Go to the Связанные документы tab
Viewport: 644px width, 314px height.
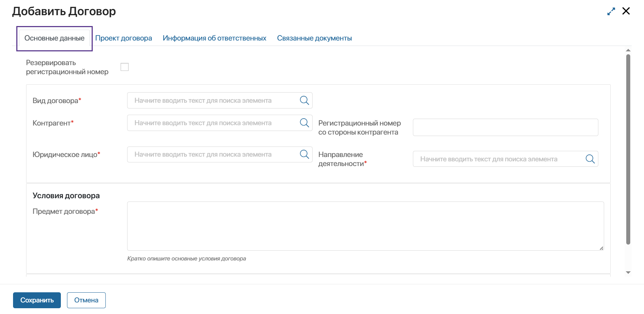[314, 38]
